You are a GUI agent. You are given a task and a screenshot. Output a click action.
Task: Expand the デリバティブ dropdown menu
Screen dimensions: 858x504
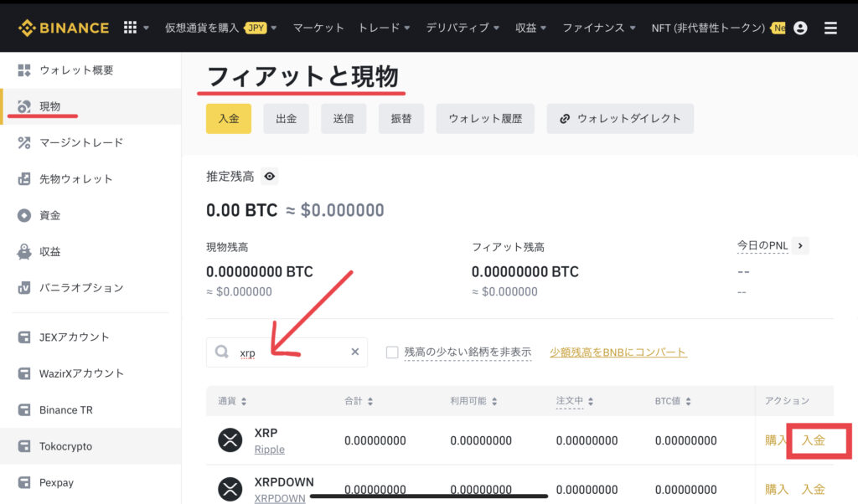(463, 28)
